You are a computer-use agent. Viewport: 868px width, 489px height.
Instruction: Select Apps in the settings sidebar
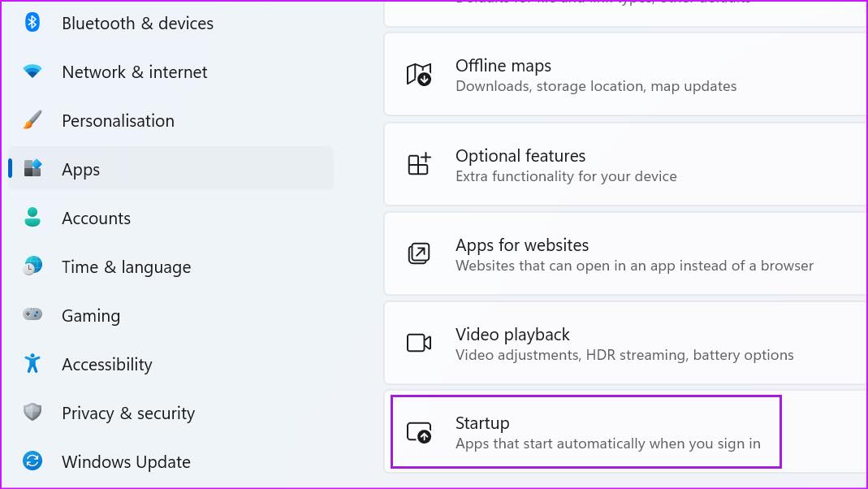(81, 169)
